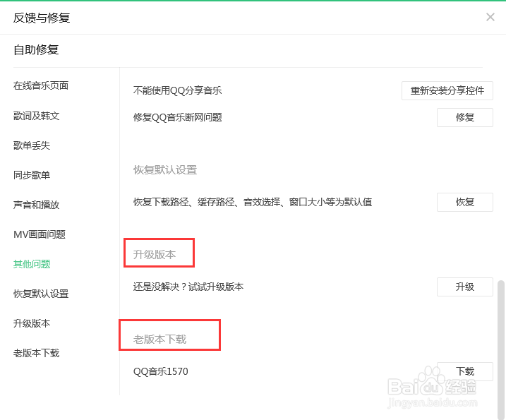Click the vertical scrollbar thumb
This screenshot has height=420, width=506.
click(501, 349)
